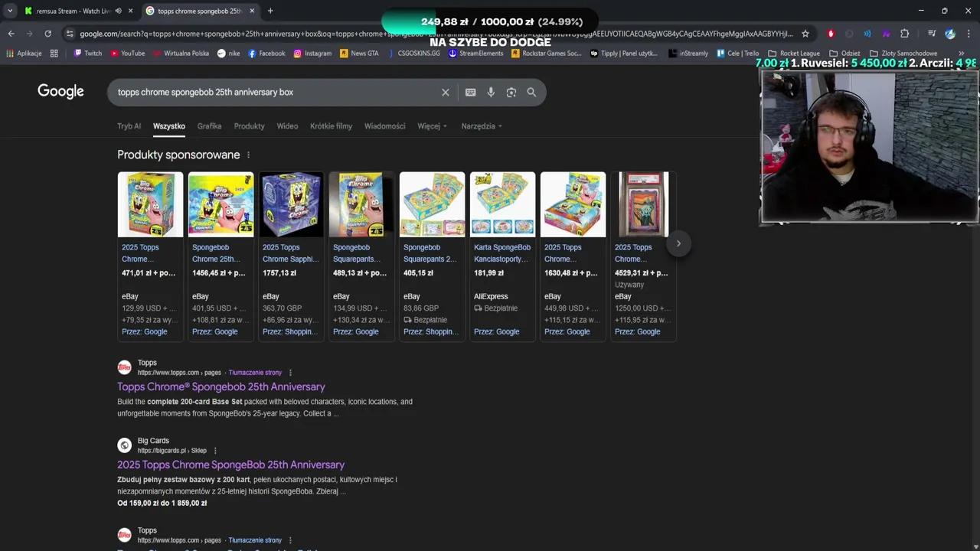Click Tłumaczenie strony under first Topps result

point(255,373)
